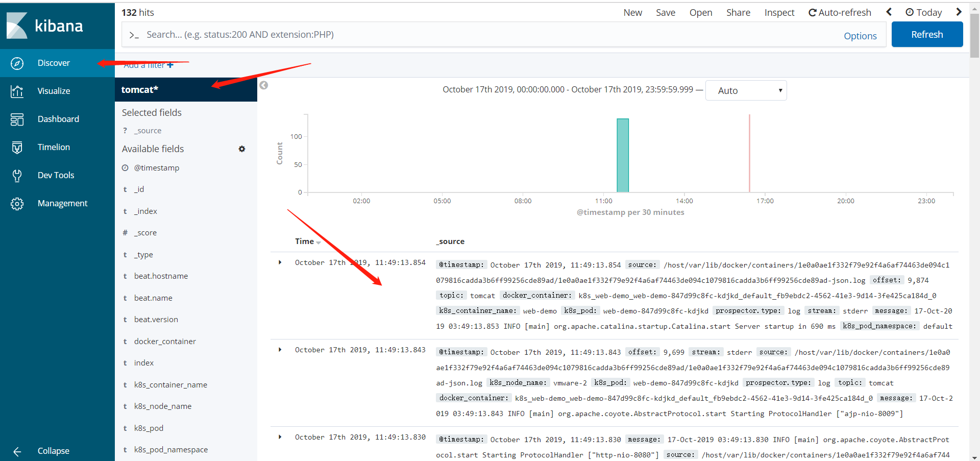
Task: Select the k8s_node_name available field
Action: coord(163,406)
